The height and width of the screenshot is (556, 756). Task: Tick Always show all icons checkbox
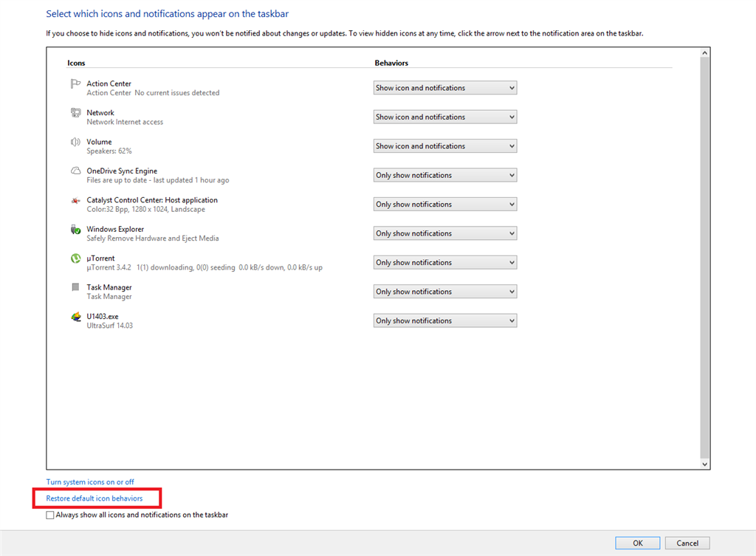point(50,515)
